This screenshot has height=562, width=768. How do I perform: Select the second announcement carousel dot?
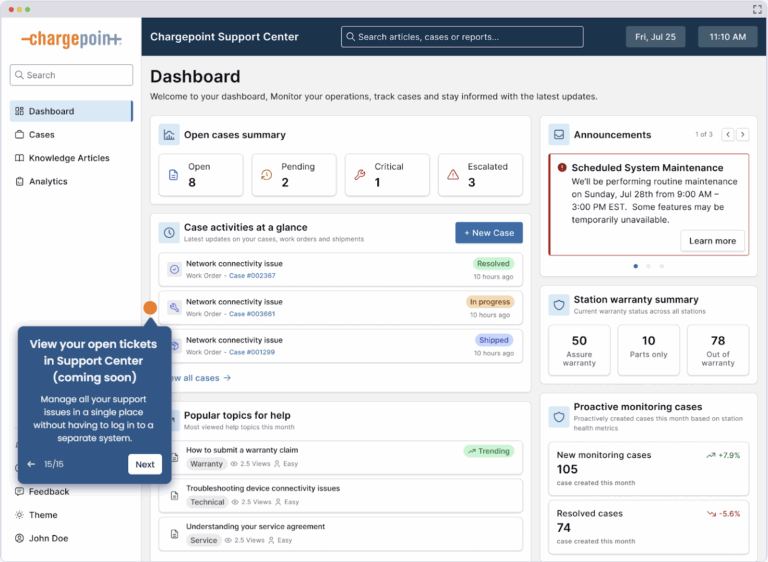[x=648, y=266]
